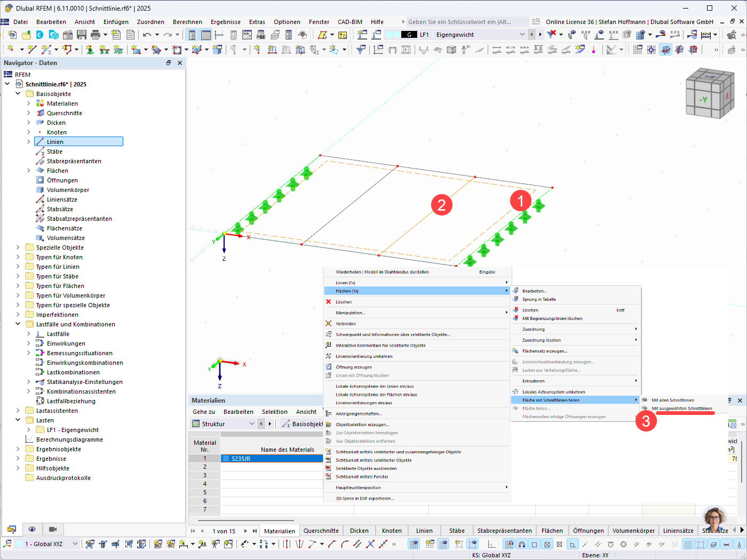Image resolution: width=747 pixels, height=560 pixels.
Task: Open the script manager icon marked SC
Action: point(261,35)
